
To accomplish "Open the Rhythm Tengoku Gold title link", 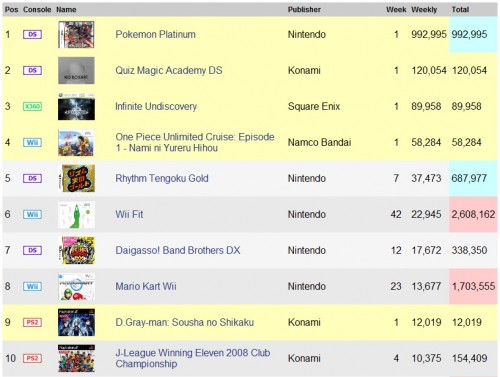I will tap(162, 178).
